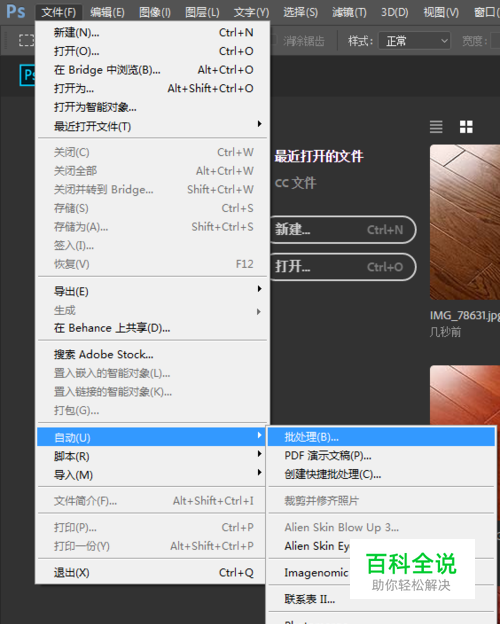
Task: Switch to grid thumbnail view icon
Action: [x=466, y=127]
